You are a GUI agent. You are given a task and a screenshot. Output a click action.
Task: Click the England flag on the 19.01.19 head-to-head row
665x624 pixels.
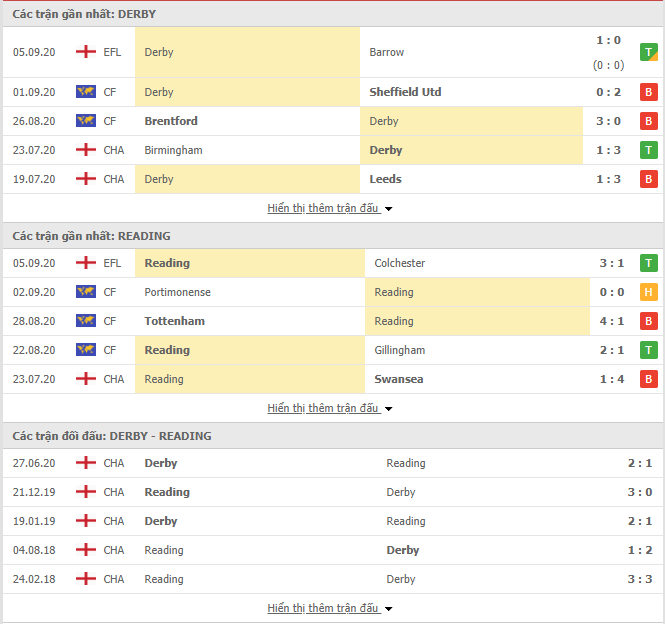(x=86, y=520)
